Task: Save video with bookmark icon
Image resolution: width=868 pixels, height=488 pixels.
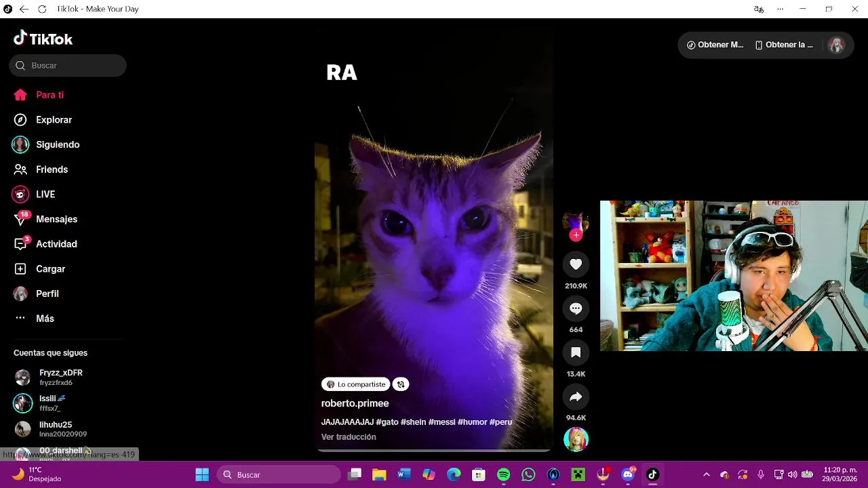Action: [x=576, y=352]
